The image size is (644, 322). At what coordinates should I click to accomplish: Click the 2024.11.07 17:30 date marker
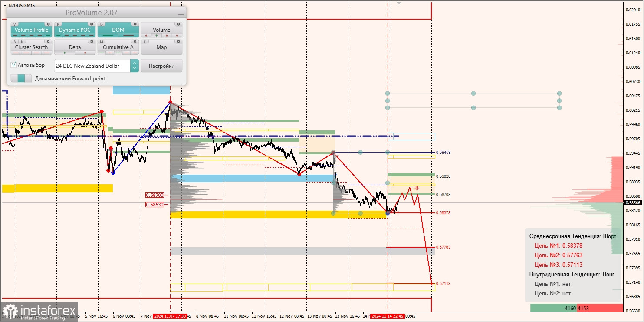pos(170,316)
